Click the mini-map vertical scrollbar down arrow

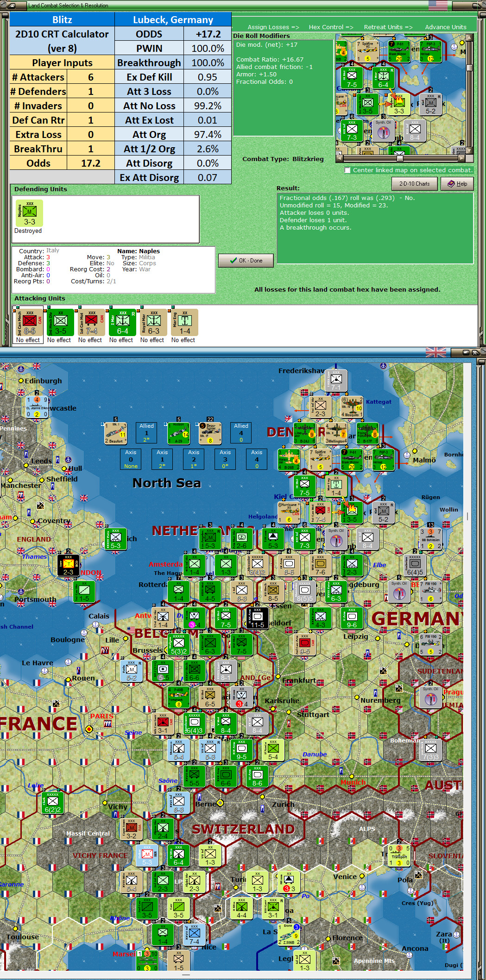coord(469,150)
